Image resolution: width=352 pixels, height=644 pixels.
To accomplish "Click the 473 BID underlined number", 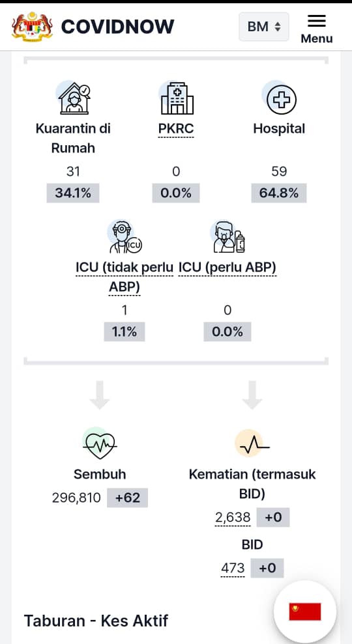I will coord(233,569).
